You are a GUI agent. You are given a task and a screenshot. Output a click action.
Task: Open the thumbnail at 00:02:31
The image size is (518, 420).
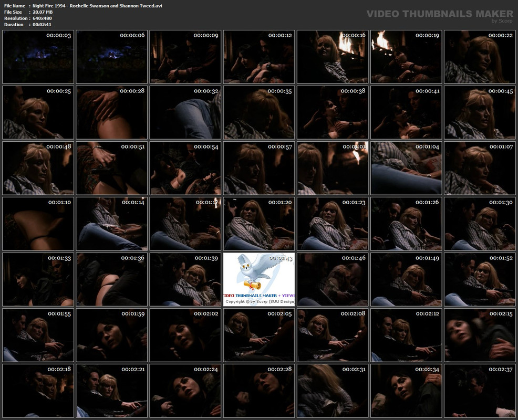click(333, 391)
